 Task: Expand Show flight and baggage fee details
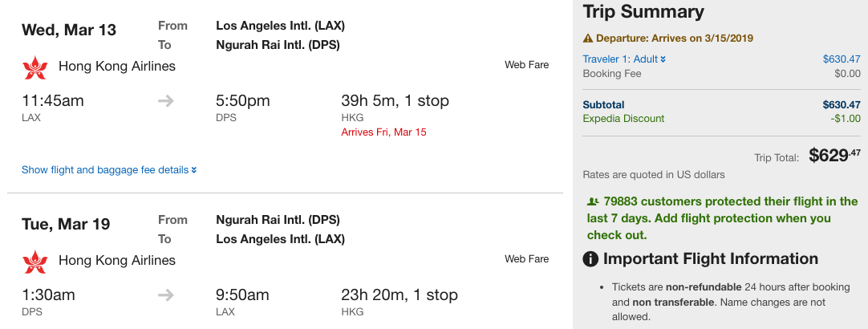tap(105, 170)
